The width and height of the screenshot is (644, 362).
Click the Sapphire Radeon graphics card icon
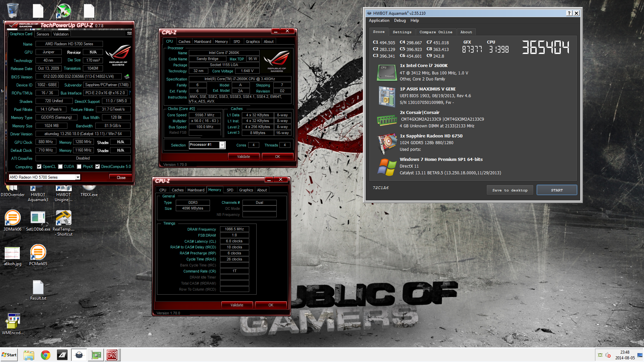pos(387,143)
